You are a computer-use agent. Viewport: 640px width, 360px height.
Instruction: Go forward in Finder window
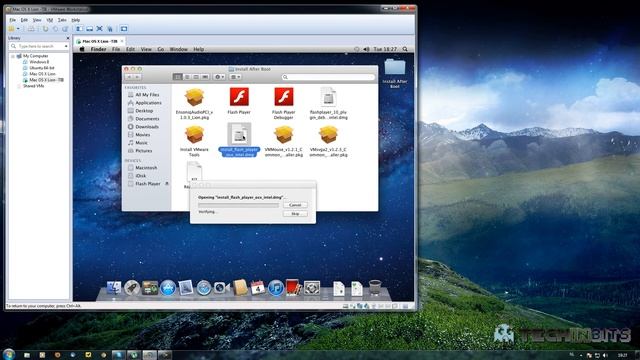click(x=138, y=77)
